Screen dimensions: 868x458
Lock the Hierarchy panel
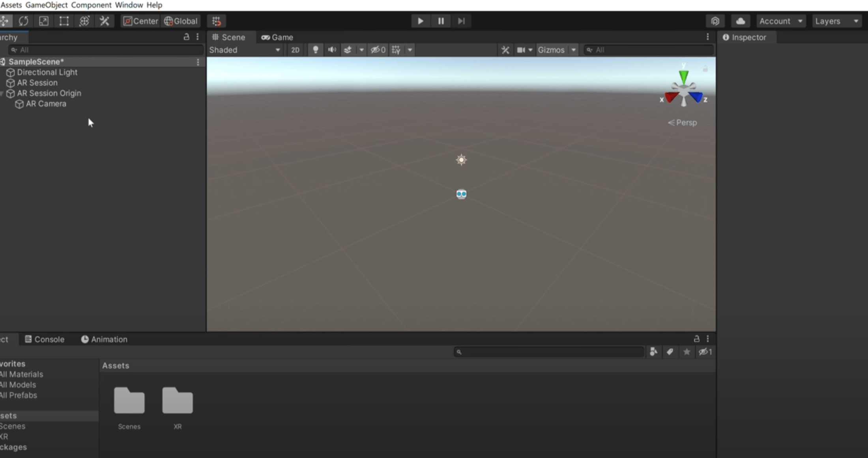(187, 37)
